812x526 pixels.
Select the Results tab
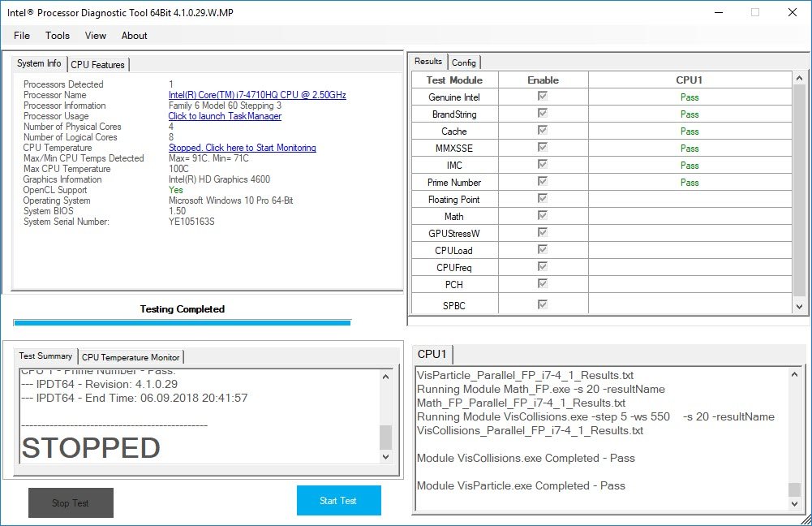(428, 61)
